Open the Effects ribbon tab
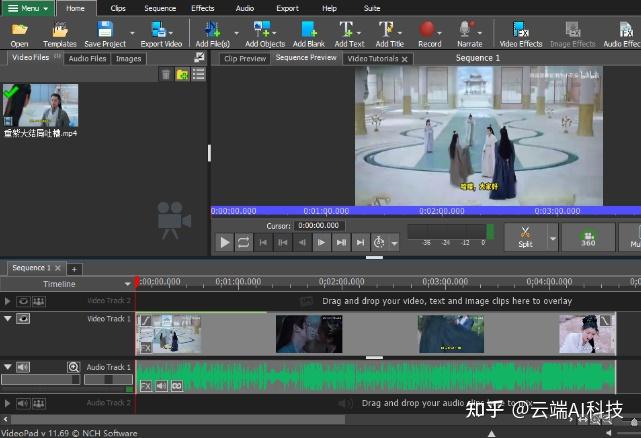 coord(203,8)
